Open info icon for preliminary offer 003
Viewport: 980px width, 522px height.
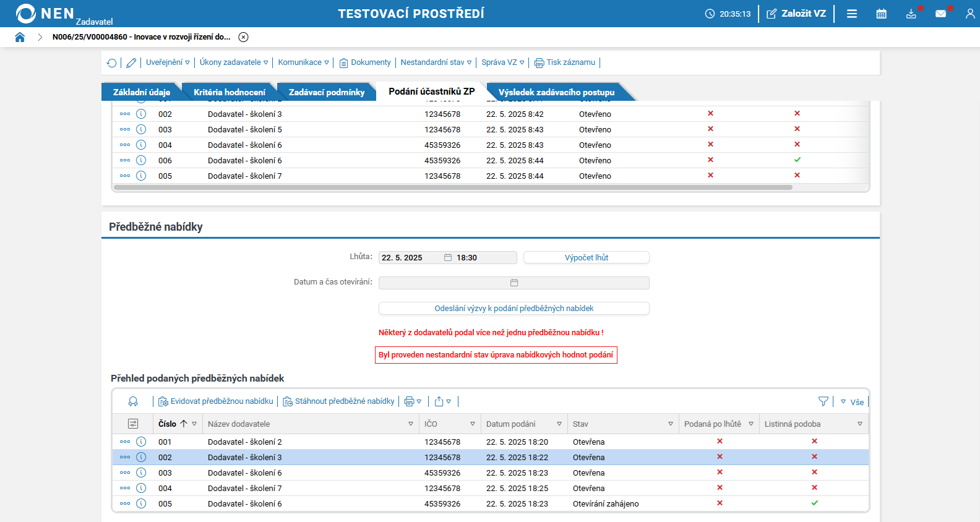[x=141, y=473]
